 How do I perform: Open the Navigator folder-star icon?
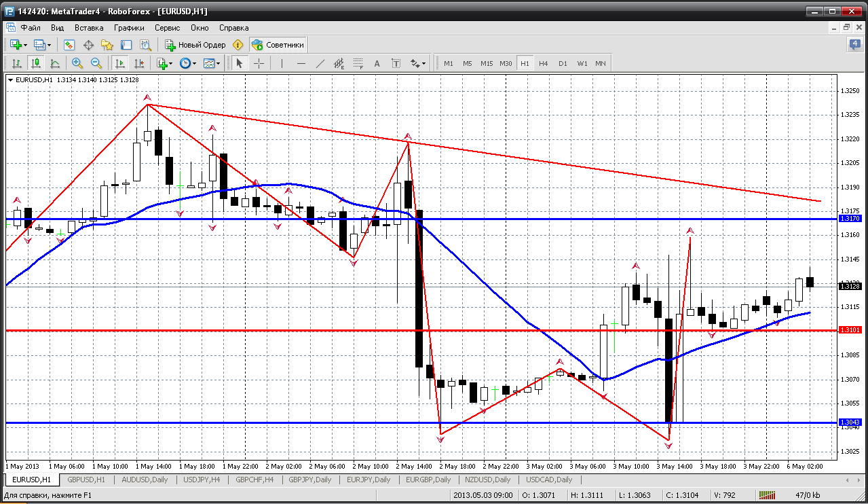[107, 45]
